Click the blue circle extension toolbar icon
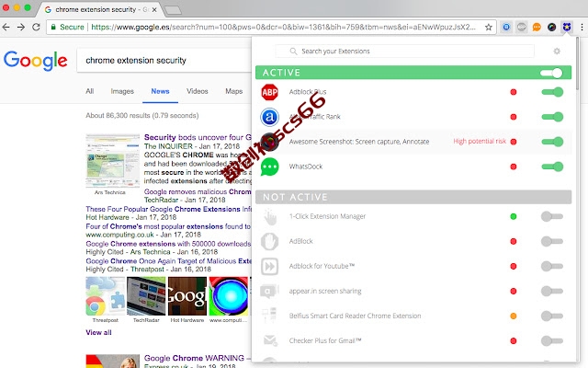The height and width of the screenshot is (368, 588). (x=506, y=27)
